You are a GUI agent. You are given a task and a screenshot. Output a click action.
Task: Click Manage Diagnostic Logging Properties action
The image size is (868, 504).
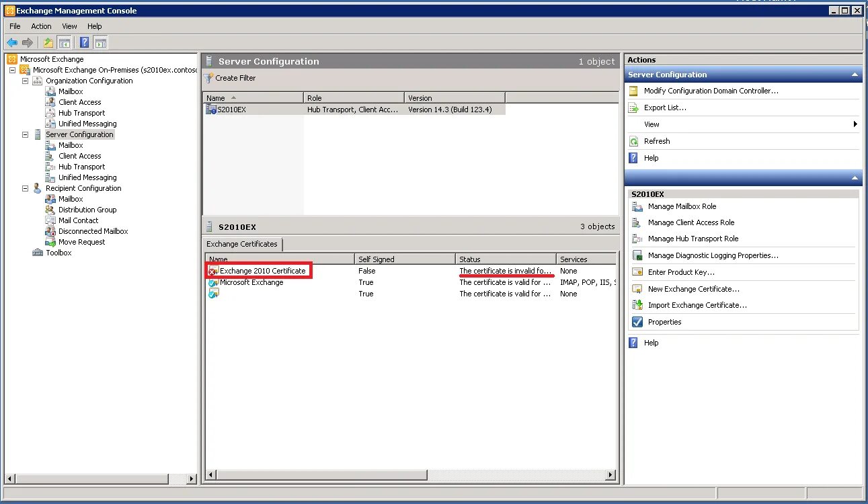coord(713,255)
